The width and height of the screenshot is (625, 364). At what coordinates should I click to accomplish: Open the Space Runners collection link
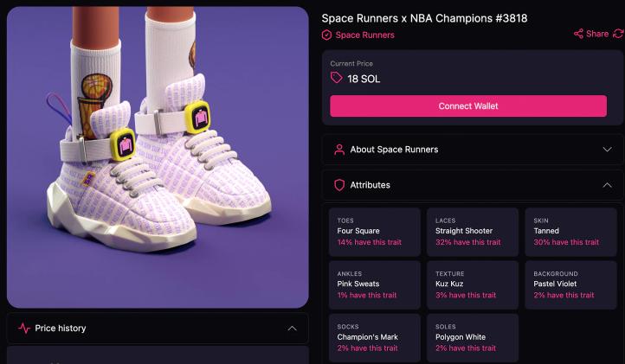pos(364,35)
